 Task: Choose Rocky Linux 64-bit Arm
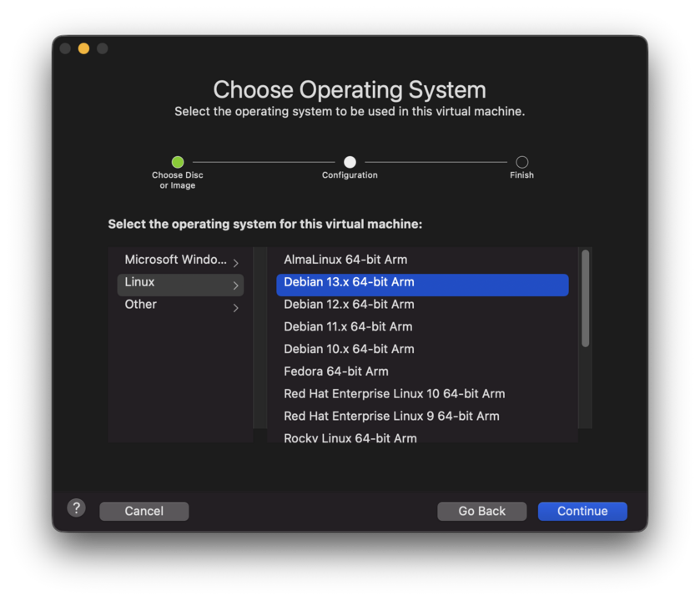coord(422,437)
